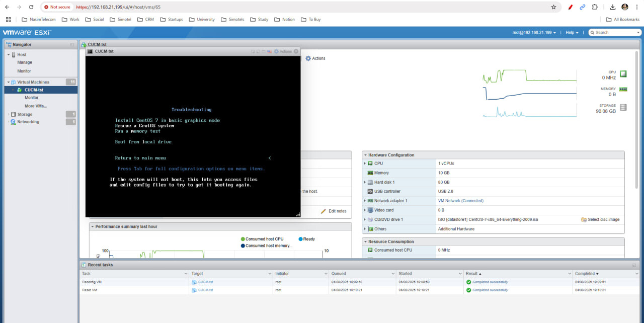Open Actions menu in console window
644x323 pixels.
pos(283,51)
